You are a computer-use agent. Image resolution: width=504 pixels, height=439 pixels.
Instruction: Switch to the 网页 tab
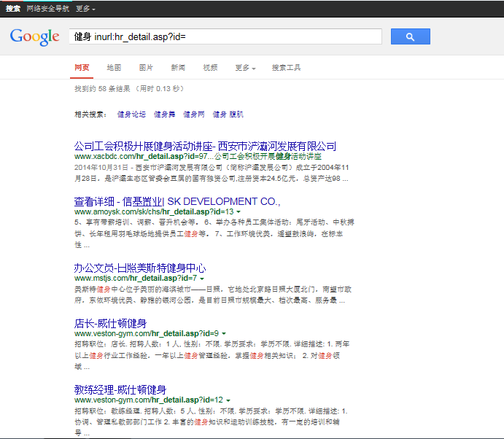point(82,68)
